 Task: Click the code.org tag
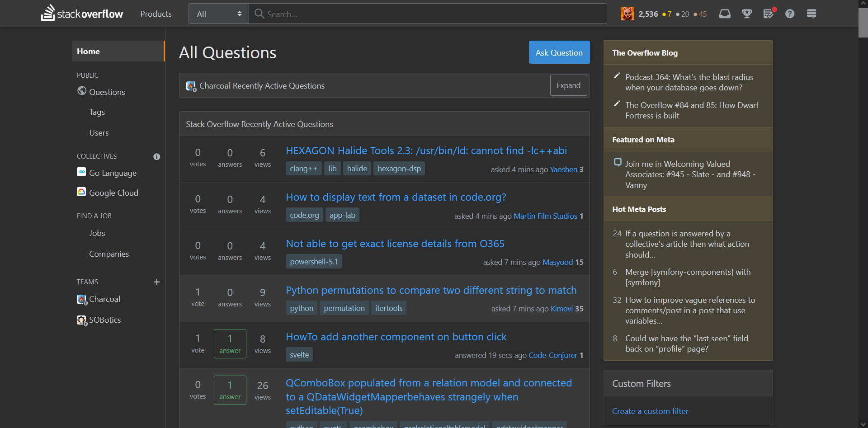click(x=304, y=215)
